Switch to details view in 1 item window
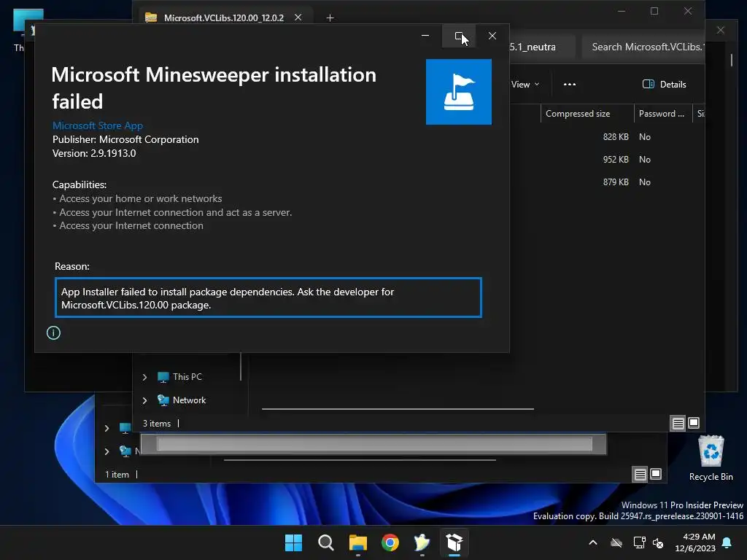 click(x=640, y=474)
